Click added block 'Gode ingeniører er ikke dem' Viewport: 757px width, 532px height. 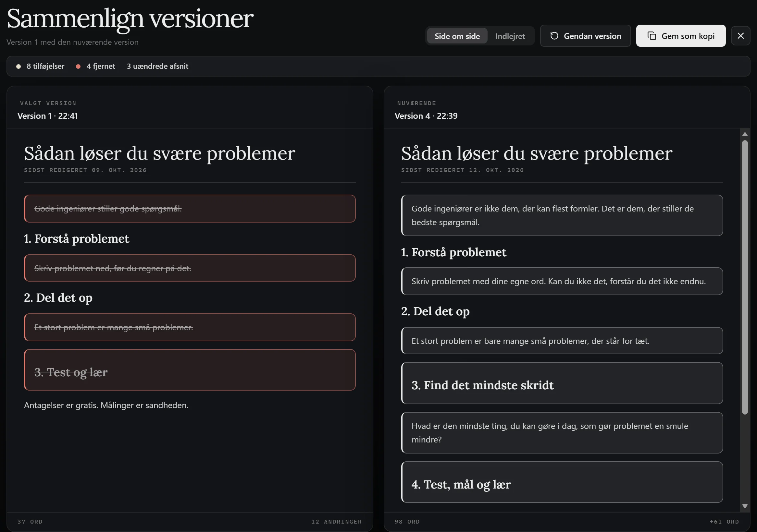coord(562,215)
